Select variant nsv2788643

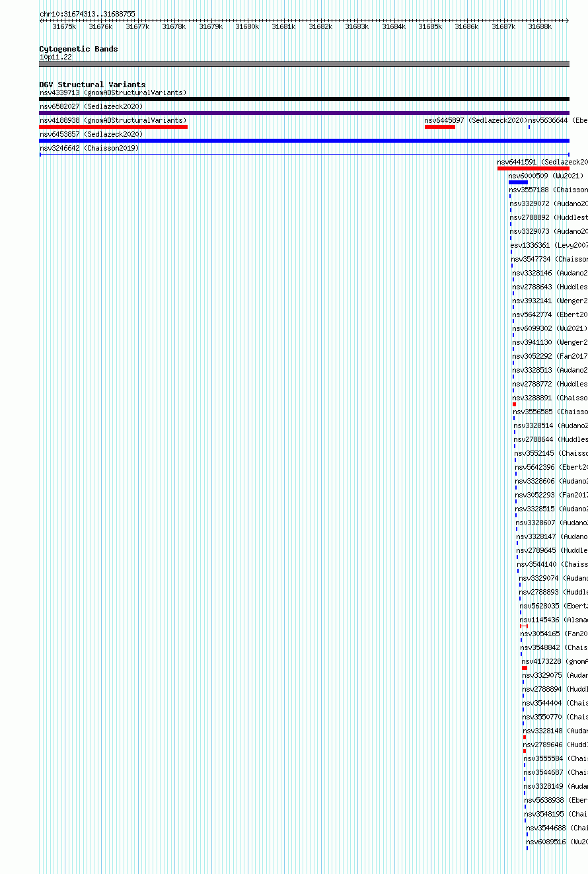click(x=550, y=287)
